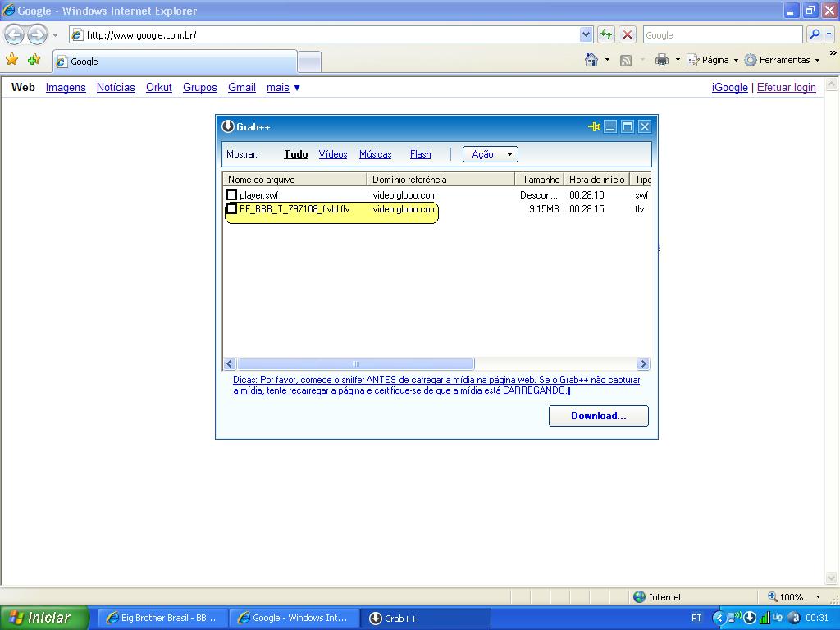Click the Refresh page icon
The image size is (840, 630).
tap(606, 35)
